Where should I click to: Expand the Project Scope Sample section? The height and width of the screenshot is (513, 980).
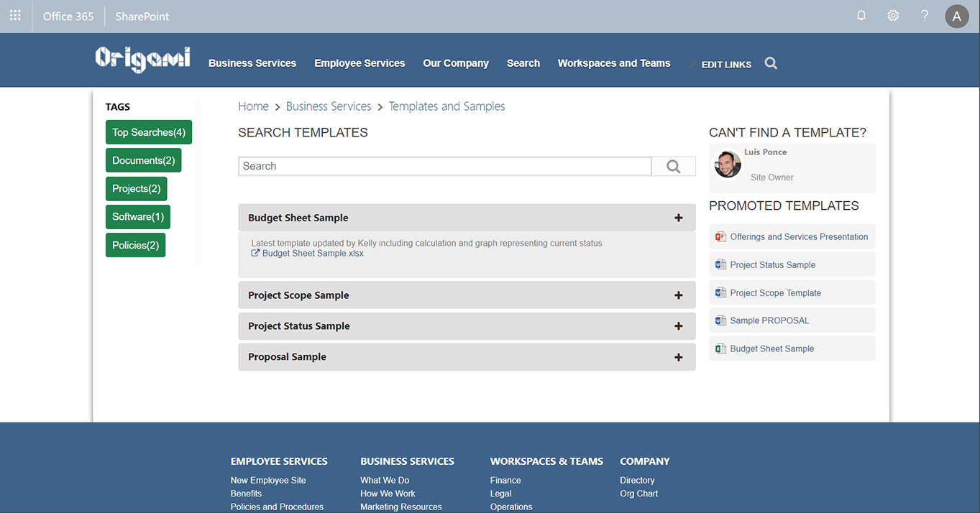(x=678, y=295)
